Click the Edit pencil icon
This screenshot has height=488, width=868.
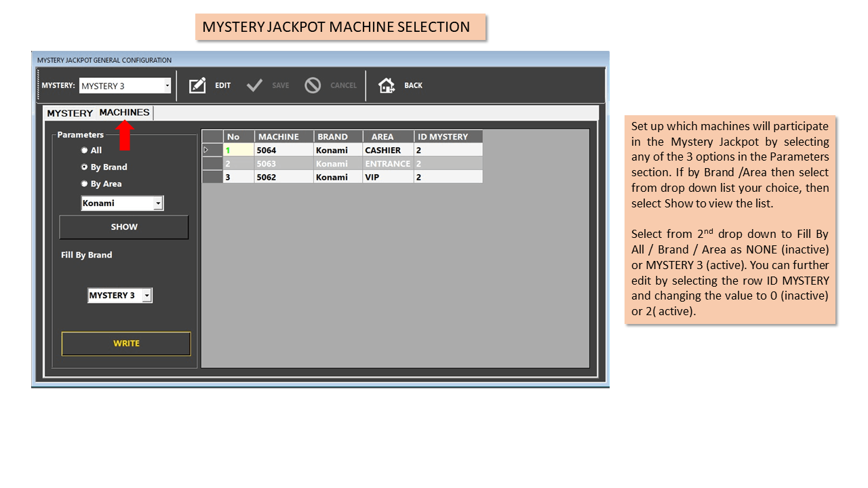click(x=197, y=85)
